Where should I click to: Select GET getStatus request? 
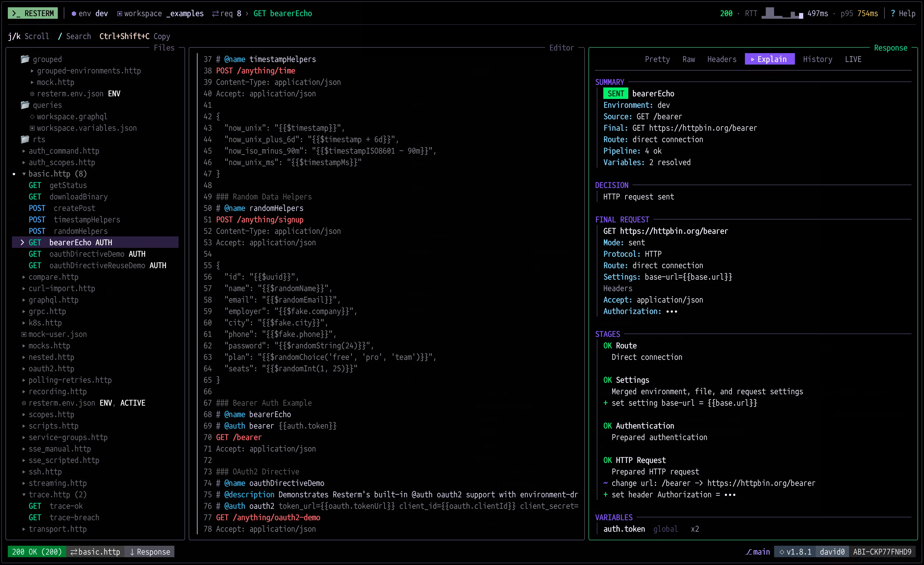click(x=58, y=185)
